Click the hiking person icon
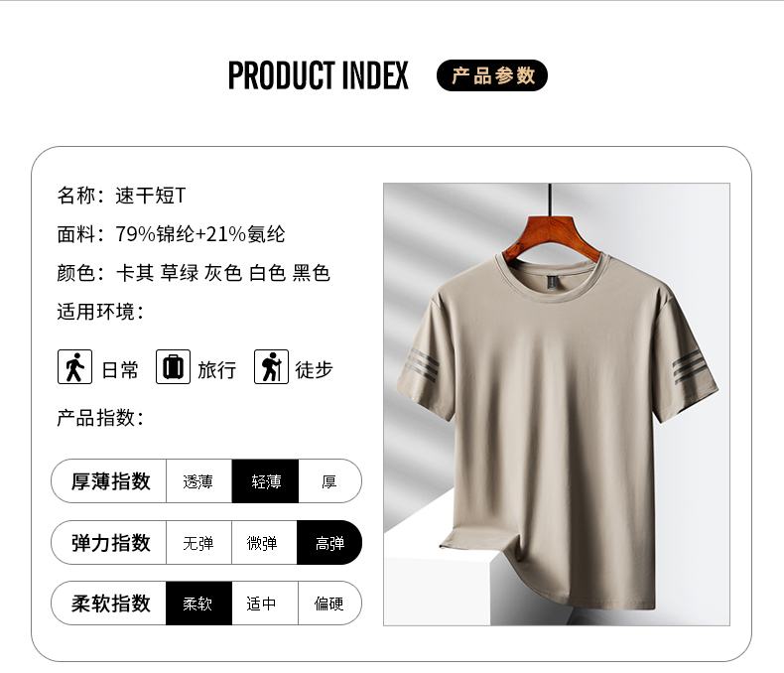This screenshot has height=673, width=784. click(x=271, y=367)
